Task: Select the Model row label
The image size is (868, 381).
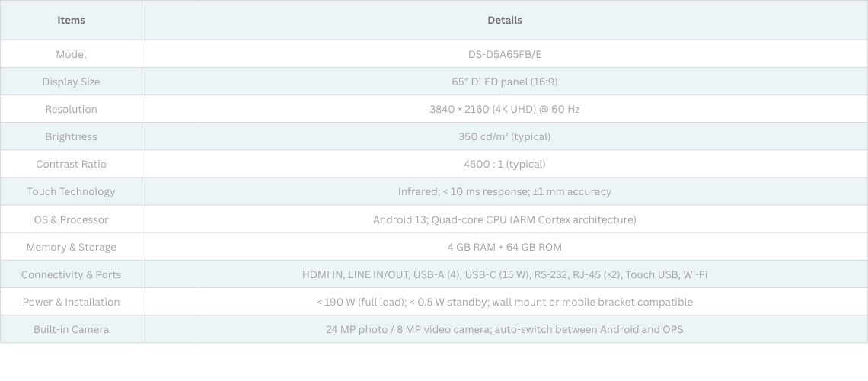Action: (71, 54)
